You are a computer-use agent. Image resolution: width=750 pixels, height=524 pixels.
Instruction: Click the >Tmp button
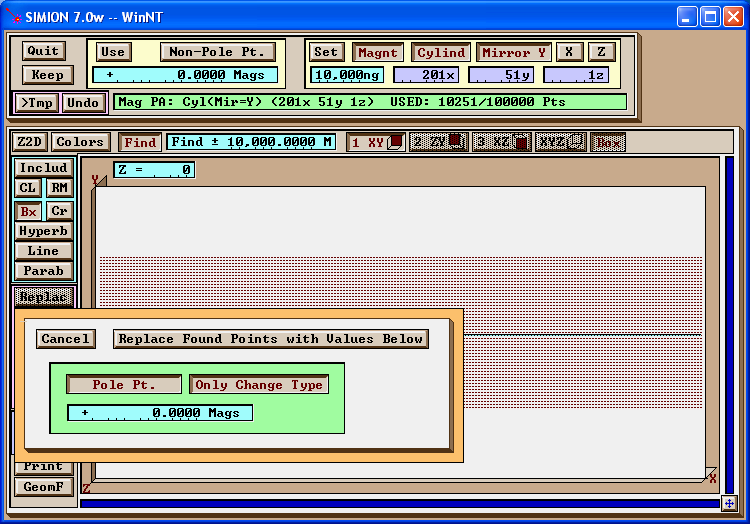click(37, 102)
